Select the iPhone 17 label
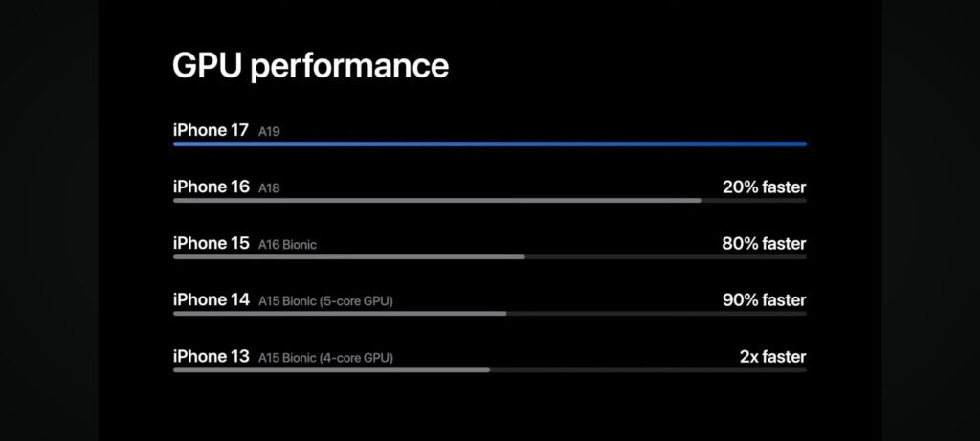 point(211,130)
